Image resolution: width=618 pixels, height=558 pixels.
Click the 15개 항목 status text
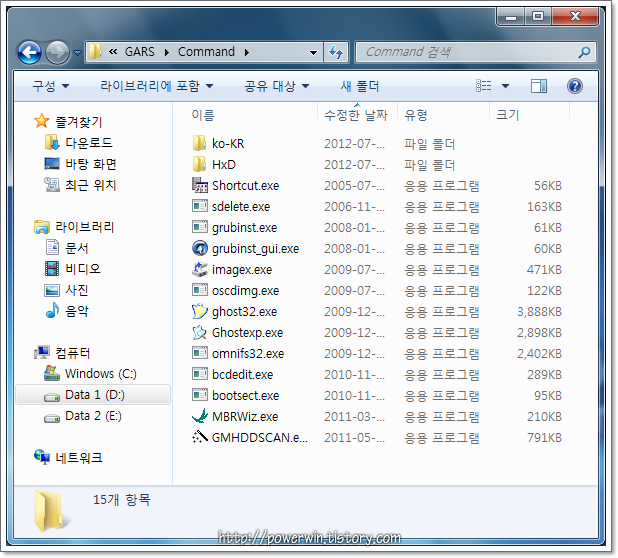tap(121, 500)
